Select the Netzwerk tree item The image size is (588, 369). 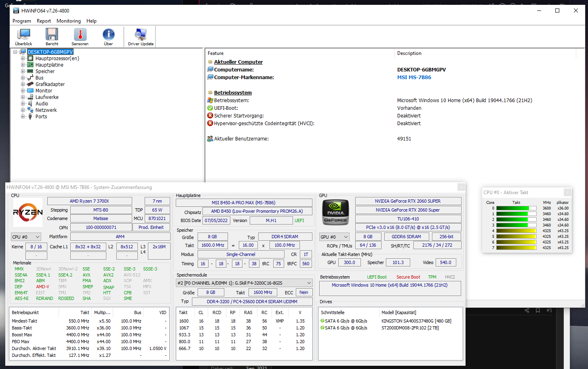[x=46, y=110]
